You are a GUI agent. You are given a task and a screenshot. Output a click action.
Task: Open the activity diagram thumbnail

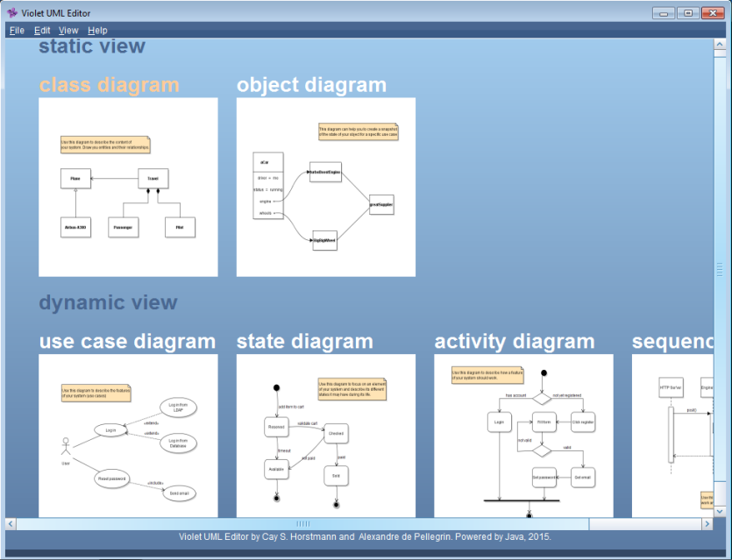pyautogui.click(x=523, y=436)
